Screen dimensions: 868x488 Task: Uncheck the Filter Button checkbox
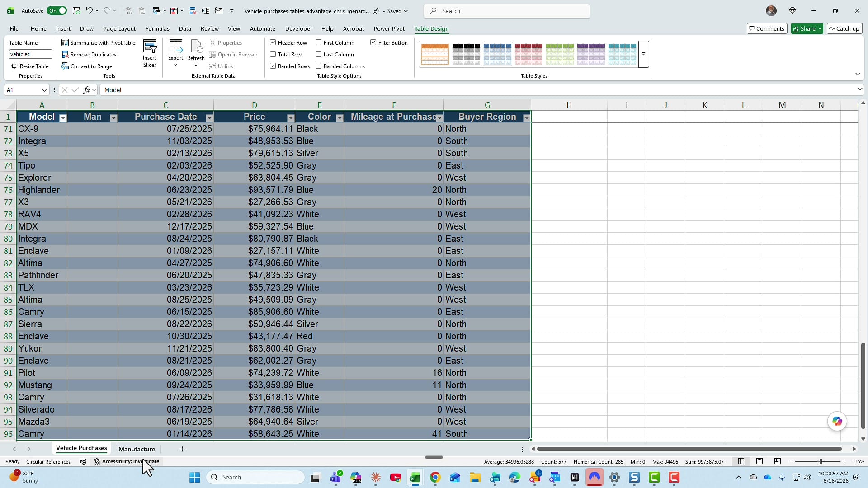click(x=373, y=42)
